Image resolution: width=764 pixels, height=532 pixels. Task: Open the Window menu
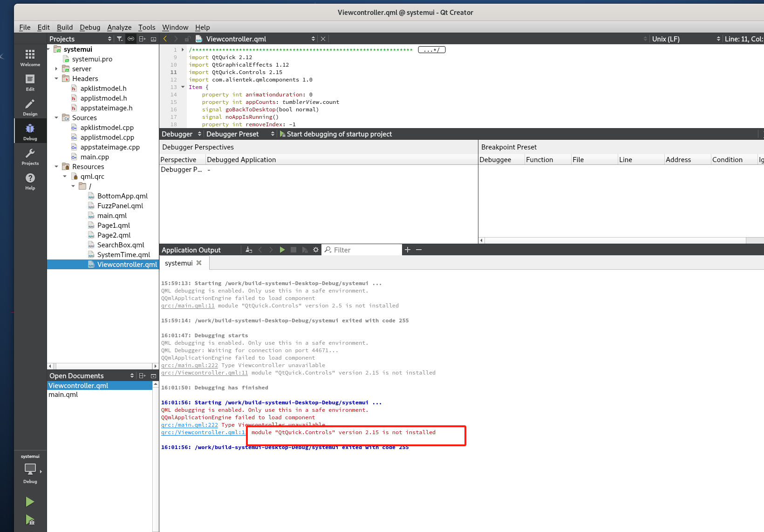pyautogui.click(x=175, y=27)
